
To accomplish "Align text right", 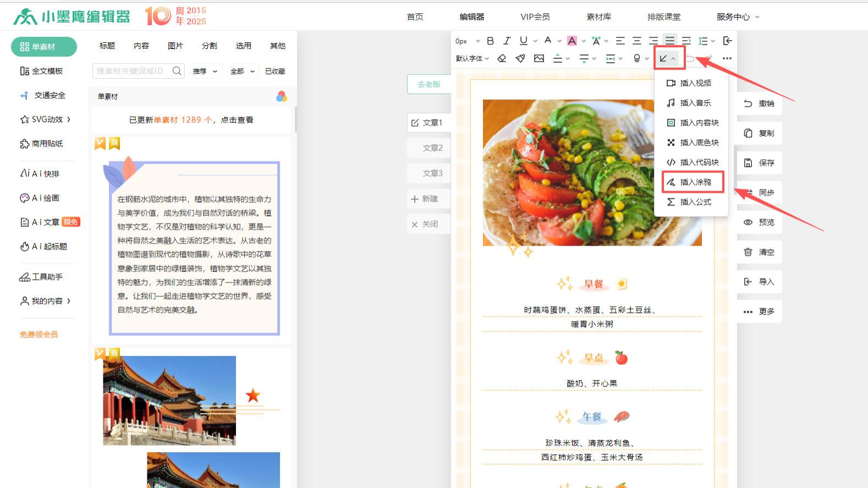I will 653,41.
